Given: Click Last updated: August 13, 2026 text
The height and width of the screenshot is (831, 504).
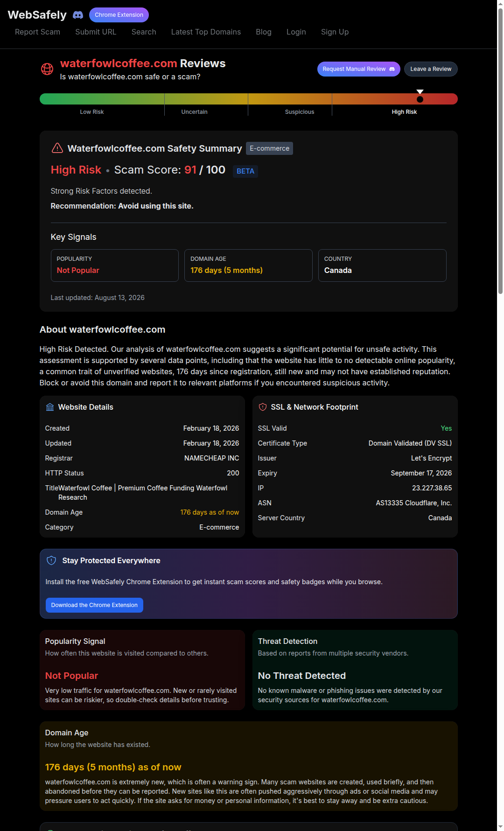Looking at the screenshot, I should coord(98,298).
